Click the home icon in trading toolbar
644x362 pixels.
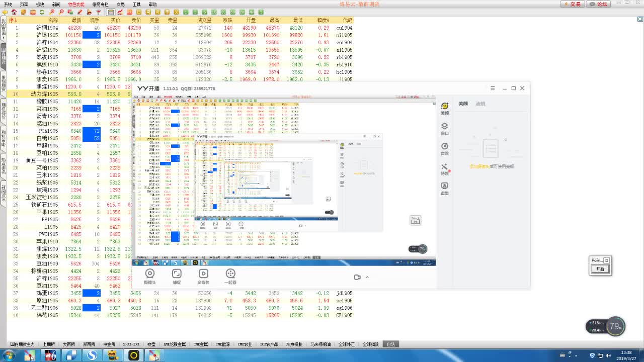coord(14,12)
